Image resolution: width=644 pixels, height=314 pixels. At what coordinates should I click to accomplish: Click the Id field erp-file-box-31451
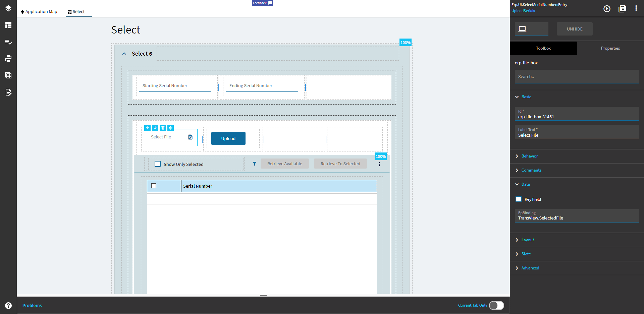click(577, 114)
